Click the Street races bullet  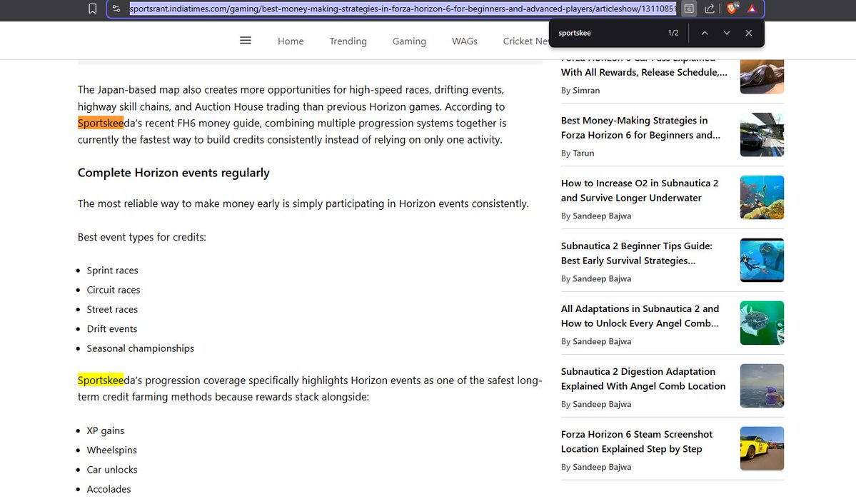112,310
